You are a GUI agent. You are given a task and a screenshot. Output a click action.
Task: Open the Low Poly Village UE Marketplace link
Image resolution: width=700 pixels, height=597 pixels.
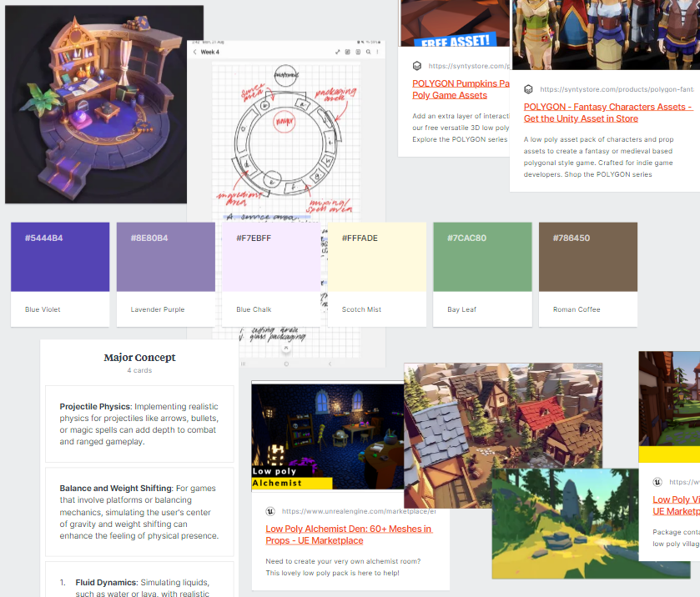(676, 505)
